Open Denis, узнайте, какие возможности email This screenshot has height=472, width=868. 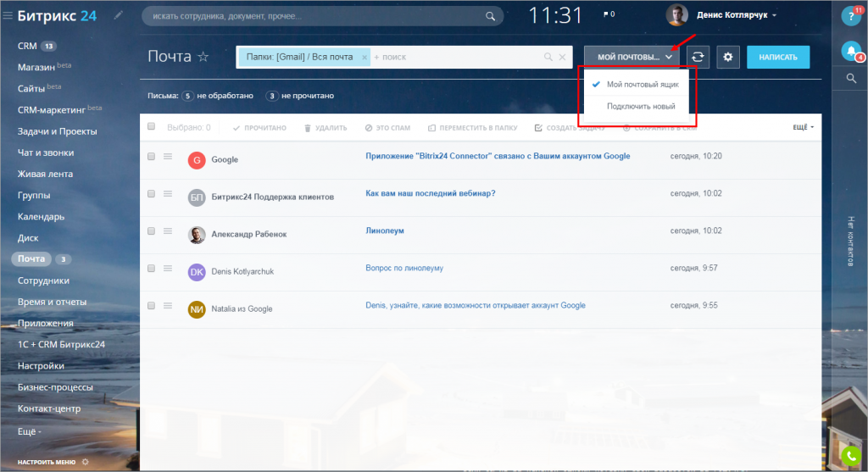tap(475, 305)
